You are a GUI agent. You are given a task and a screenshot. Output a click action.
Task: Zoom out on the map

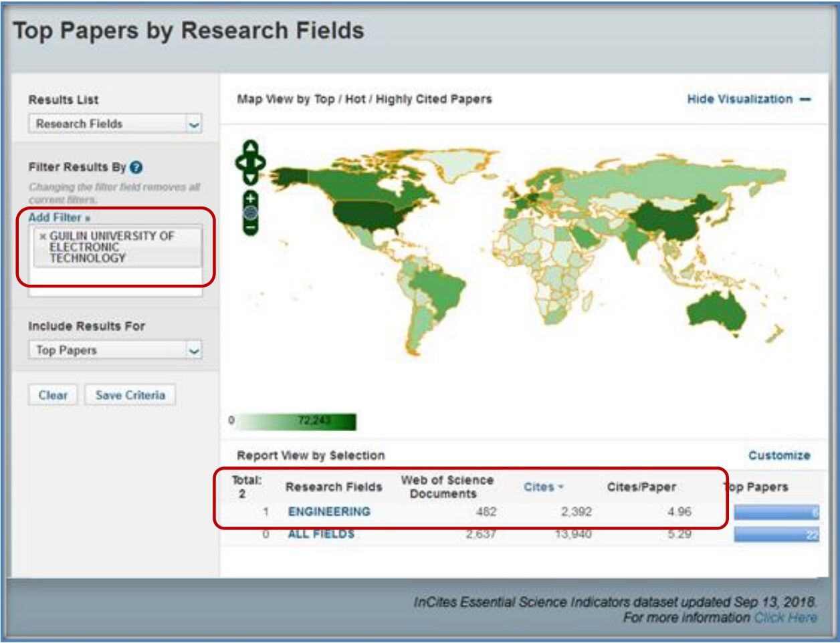coord(250,228)
